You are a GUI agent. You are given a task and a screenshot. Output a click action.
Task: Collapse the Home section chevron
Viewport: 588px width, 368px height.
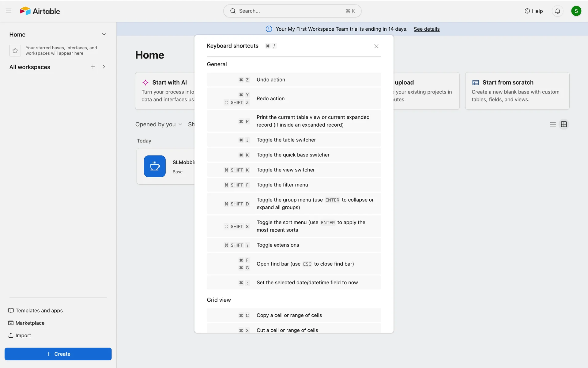[104, 34]
